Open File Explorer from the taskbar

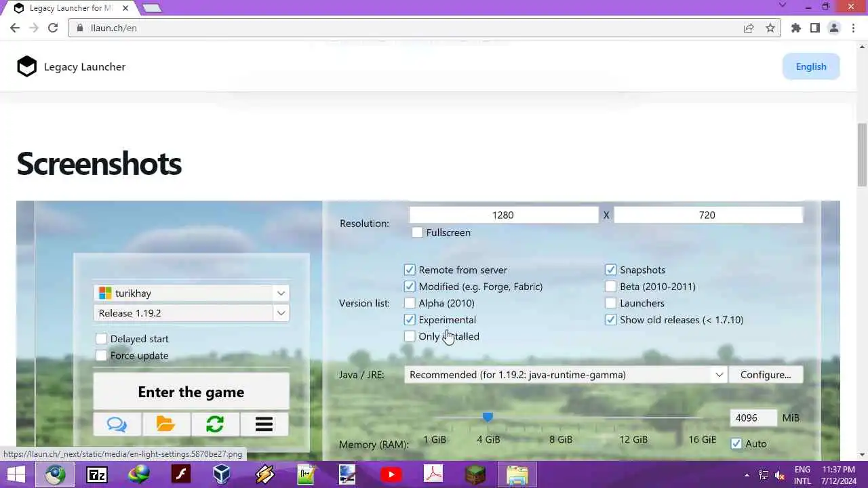tap(517, 474)
